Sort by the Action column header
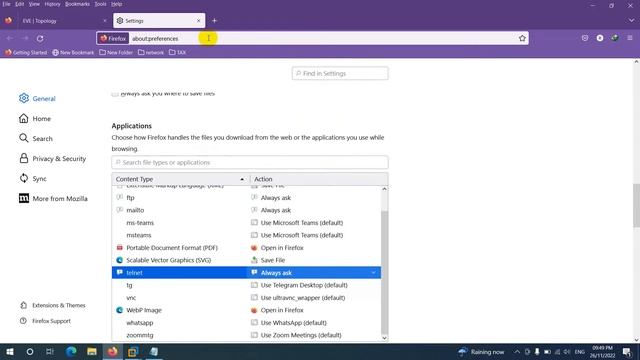Image resolution: width=640 pixels, height=360 pixels. click(x=318, y=179)
